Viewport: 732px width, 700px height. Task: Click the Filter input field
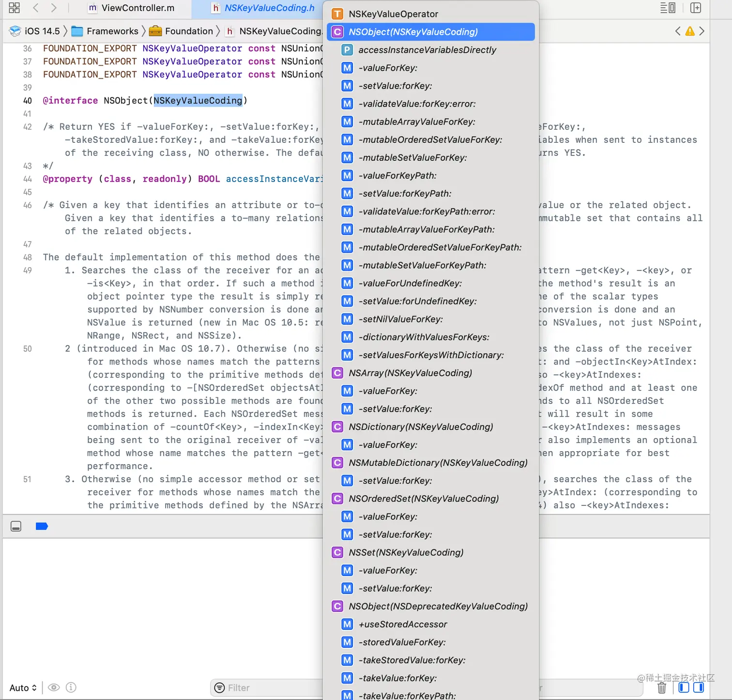click(266, 687)
